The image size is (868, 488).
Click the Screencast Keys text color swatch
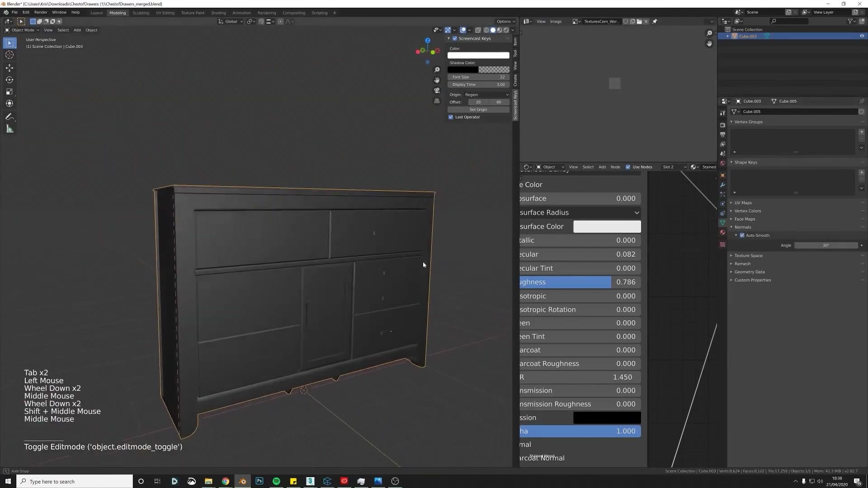click(x=478, y=55)
